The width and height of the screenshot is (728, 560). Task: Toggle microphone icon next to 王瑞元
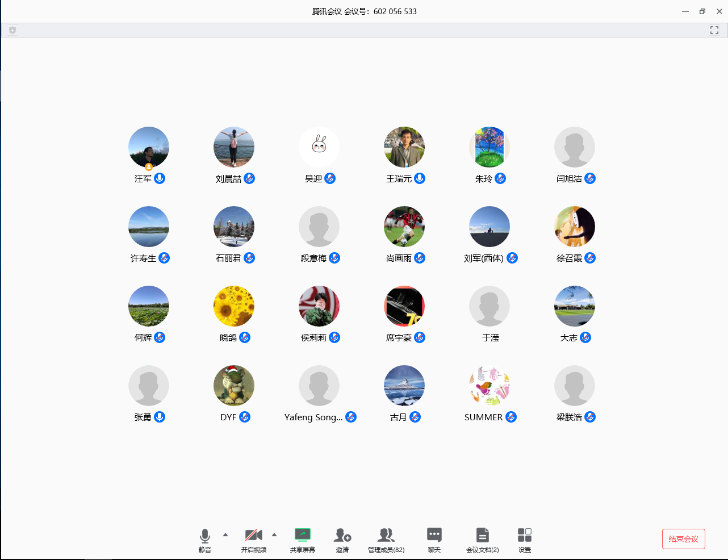pyautogui.click(x=420, y=178)
